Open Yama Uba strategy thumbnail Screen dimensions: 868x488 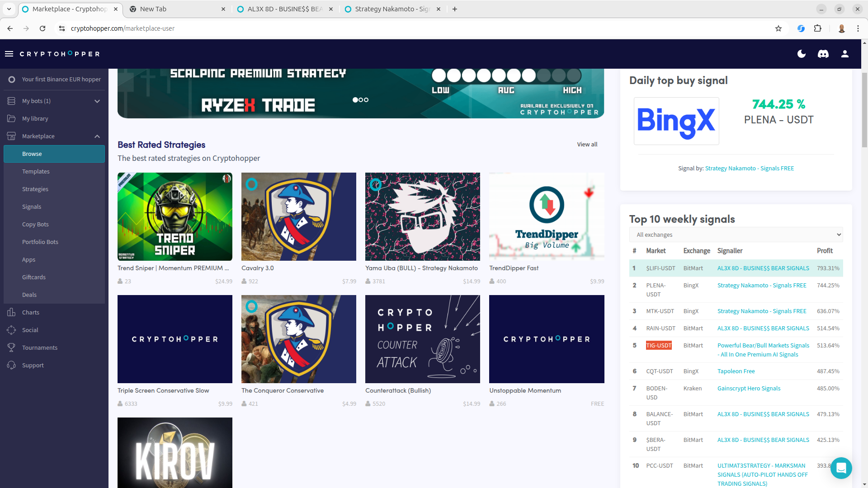tap(423, 216)
